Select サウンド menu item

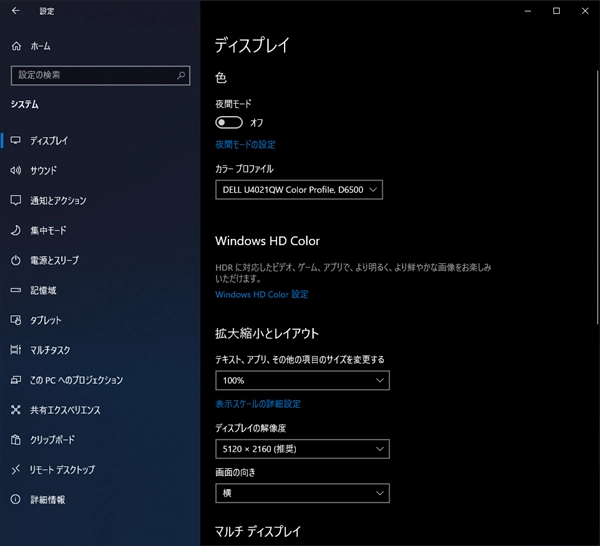click(44, 170)
